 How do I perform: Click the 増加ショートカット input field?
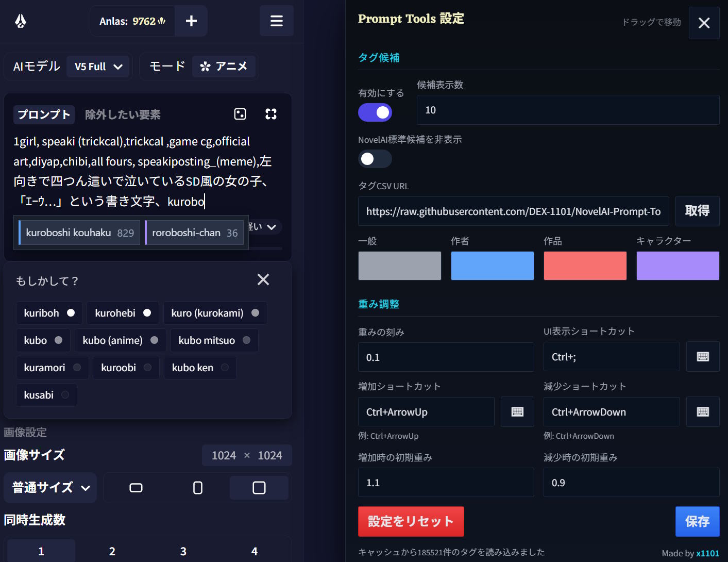(x=426, y=411)
